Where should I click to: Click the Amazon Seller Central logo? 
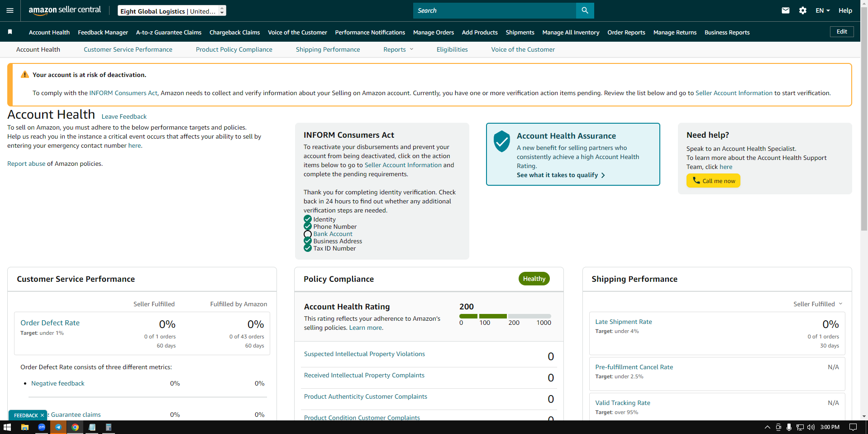tap(65, 10)
